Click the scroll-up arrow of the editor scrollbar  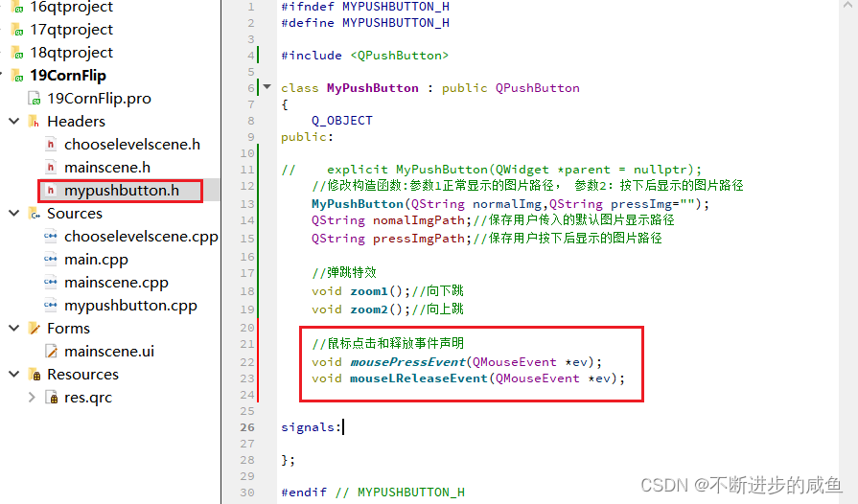(x=848, y=5)
